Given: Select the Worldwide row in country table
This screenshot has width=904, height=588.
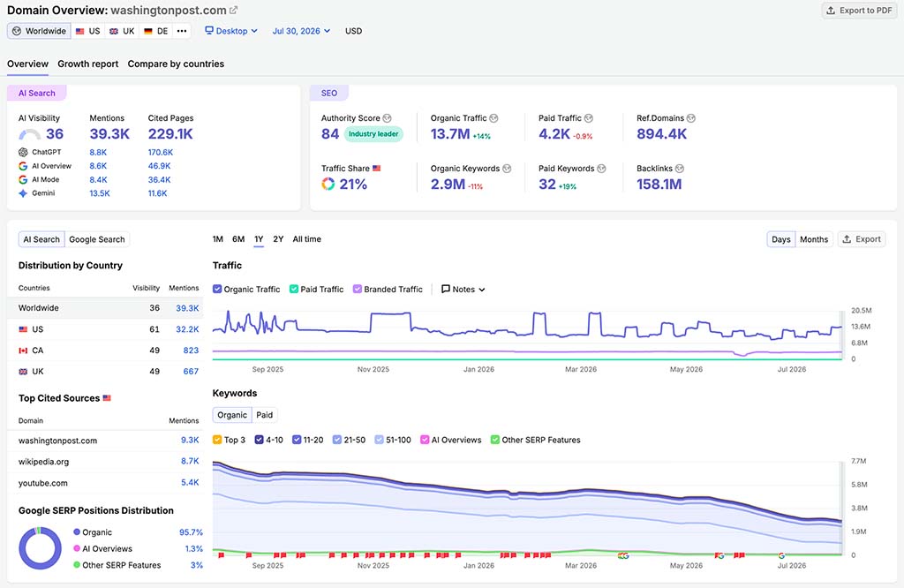Looking at the screenshot, I should pyautogui.click(x=105, y=308).
